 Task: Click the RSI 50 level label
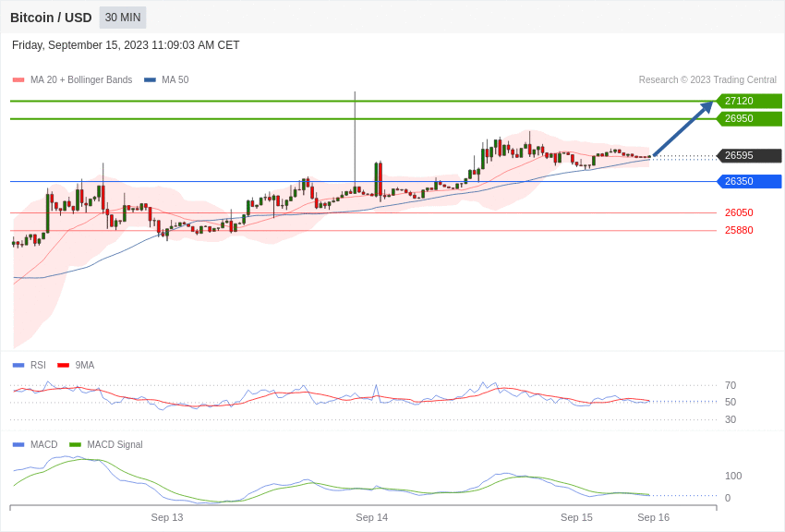(731, 402)
